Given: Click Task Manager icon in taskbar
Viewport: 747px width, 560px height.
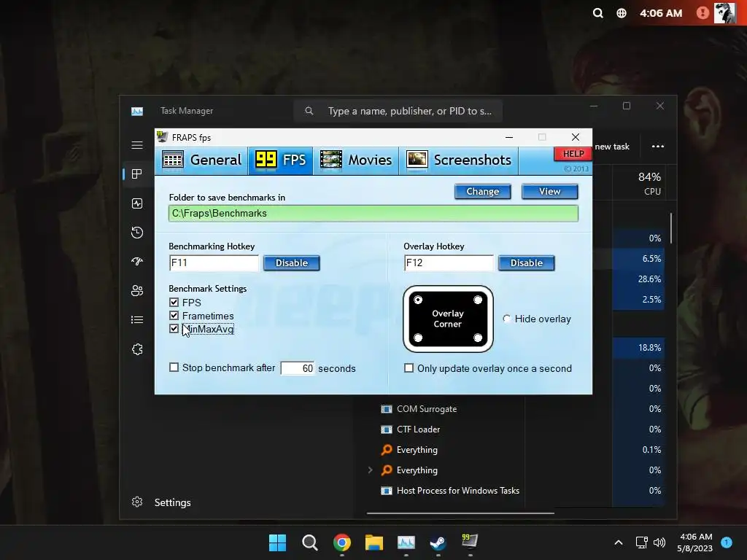Looking at the screenshot, I should point(406,542).
